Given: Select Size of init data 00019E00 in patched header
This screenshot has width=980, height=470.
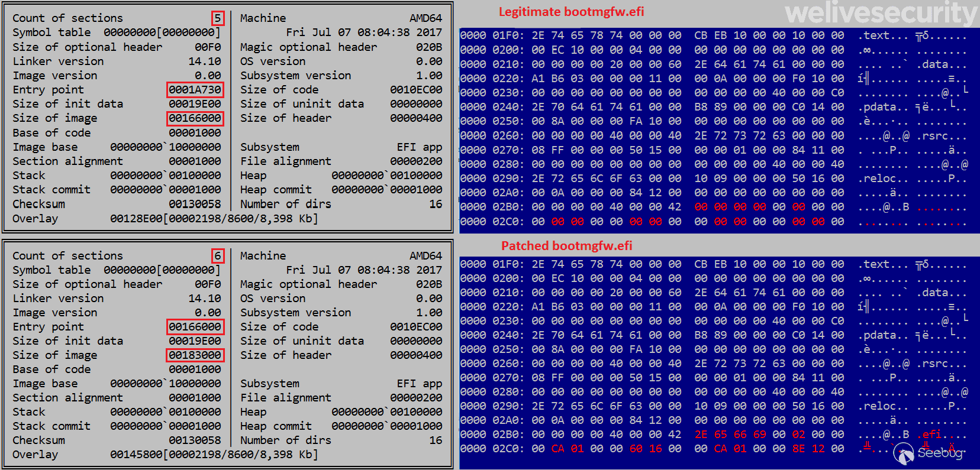Looking at the screenshot, I should coord(195,341).
